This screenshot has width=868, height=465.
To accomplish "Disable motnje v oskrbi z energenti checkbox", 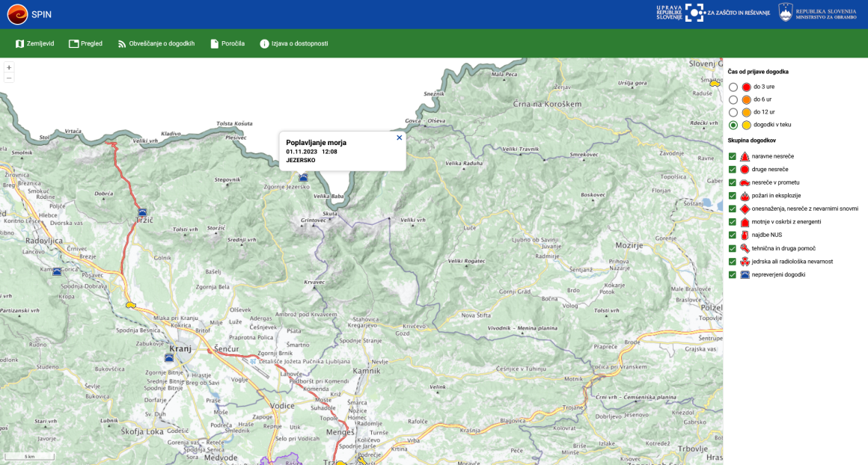I will click(x=733, y=222).
